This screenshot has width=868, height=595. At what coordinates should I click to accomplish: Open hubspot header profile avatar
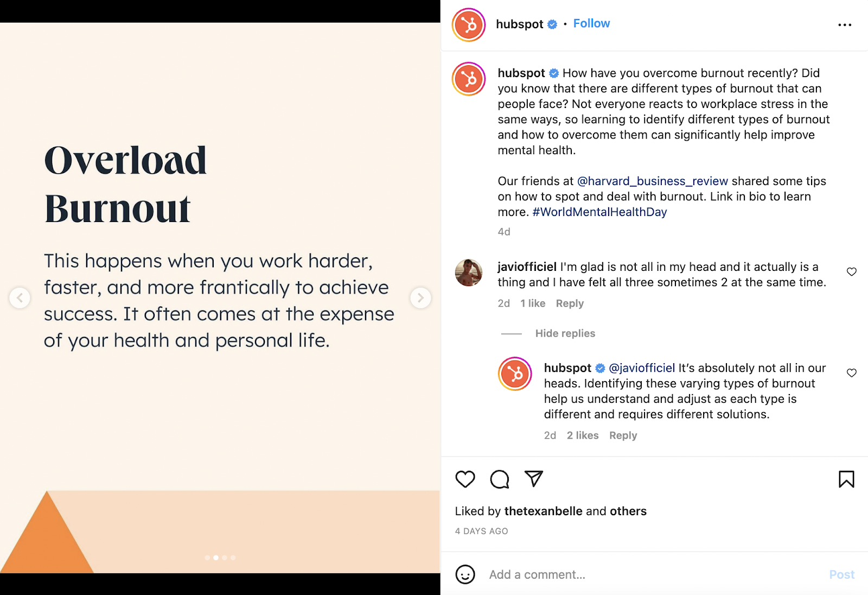469,25
